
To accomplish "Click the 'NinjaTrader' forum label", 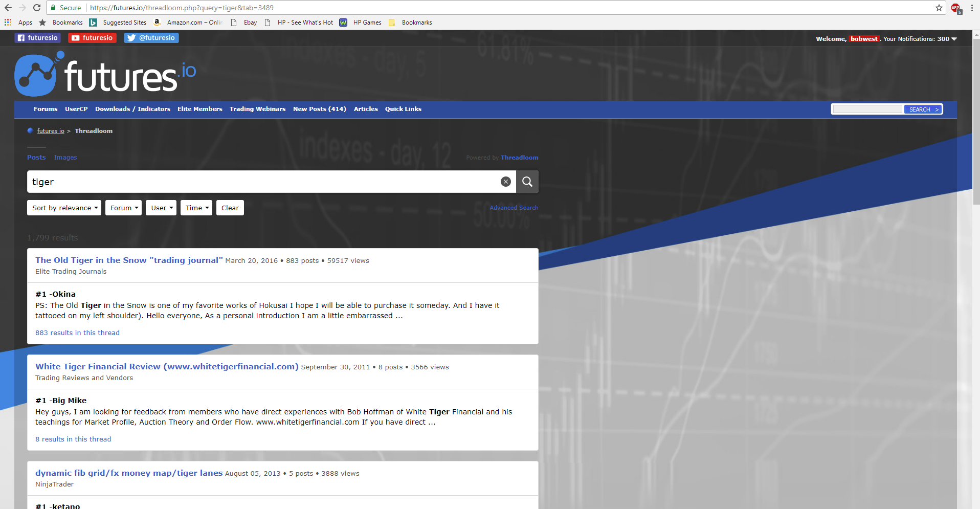I will coord(54,484).
